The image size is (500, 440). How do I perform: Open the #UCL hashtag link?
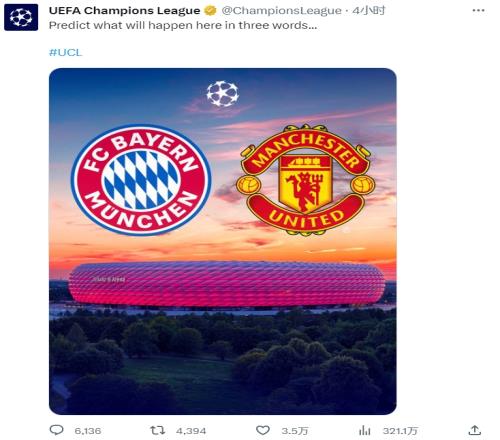point(65,52)
